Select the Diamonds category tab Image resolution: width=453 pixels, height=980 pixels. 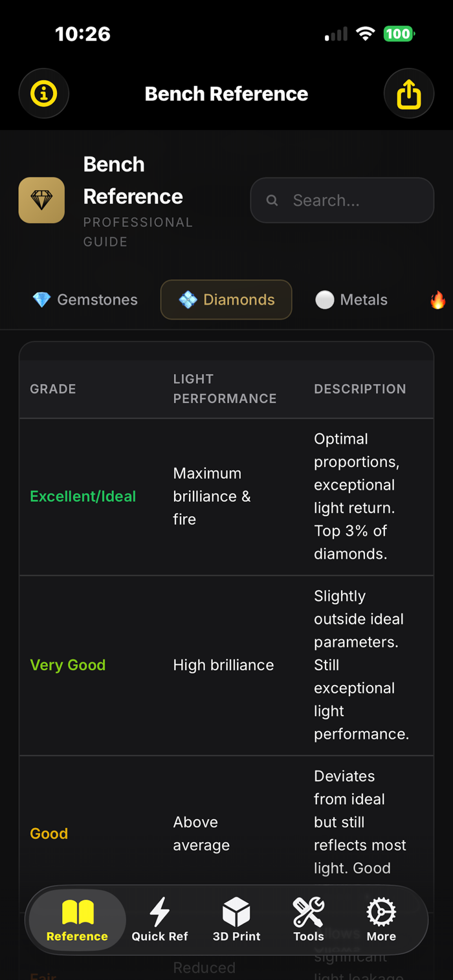point(226,299)
